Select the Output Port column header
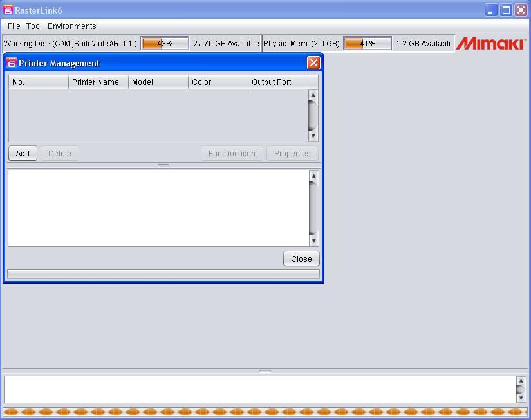The image size is (531, 420). tap(278, 82)
